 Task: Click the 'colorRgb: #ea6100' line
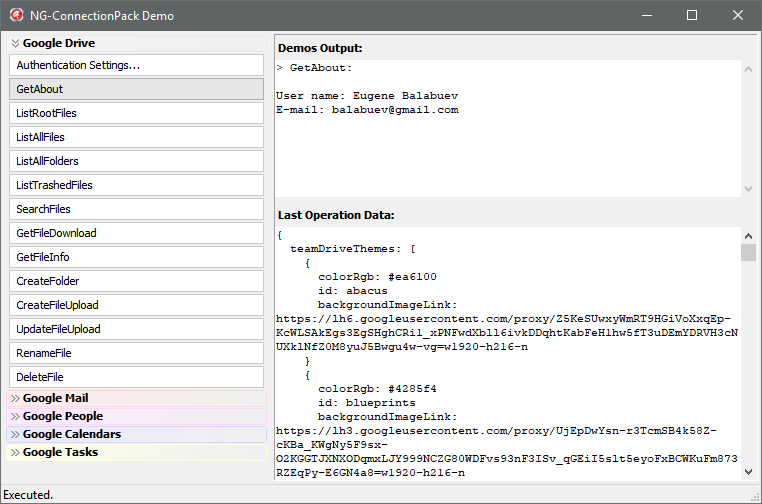tap(377, 277)
